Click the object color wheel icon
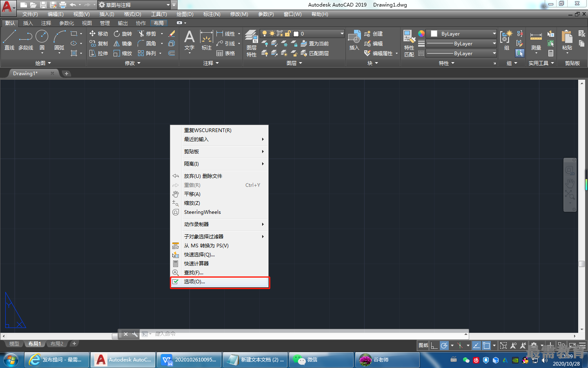588x368 pixels. (421, 34)
